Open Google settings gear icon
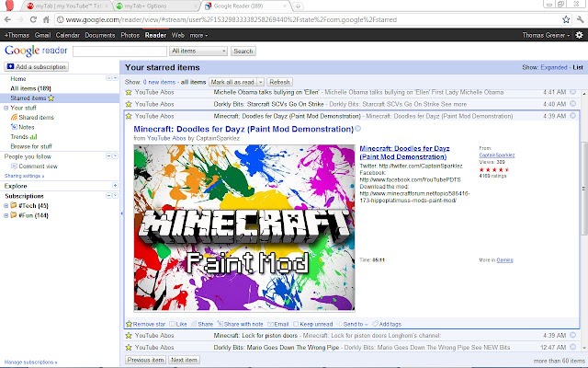This screenshot has height=368, width=588. (x=580, y=35)
